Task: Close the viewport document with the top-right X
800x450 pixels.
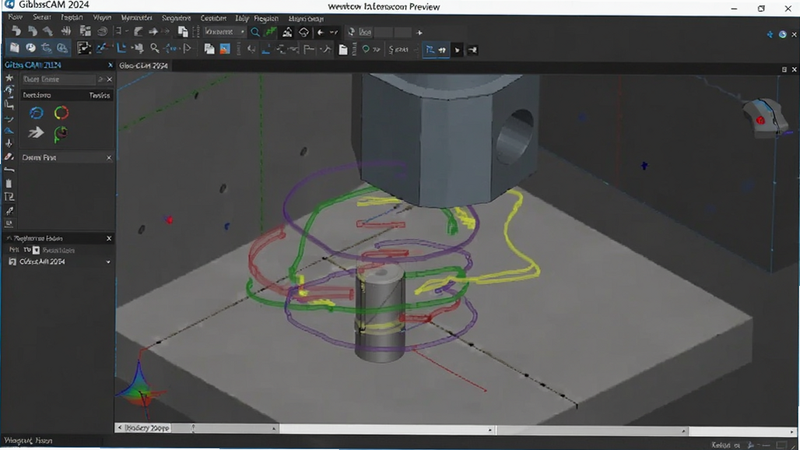Action: tap(794, 69)
